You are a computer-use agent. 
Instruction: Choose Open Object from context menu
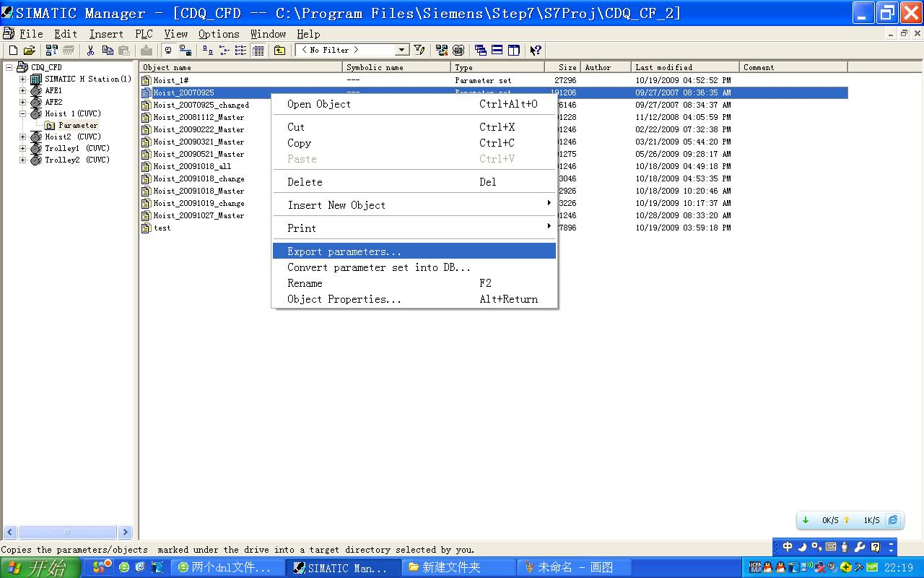414,104
